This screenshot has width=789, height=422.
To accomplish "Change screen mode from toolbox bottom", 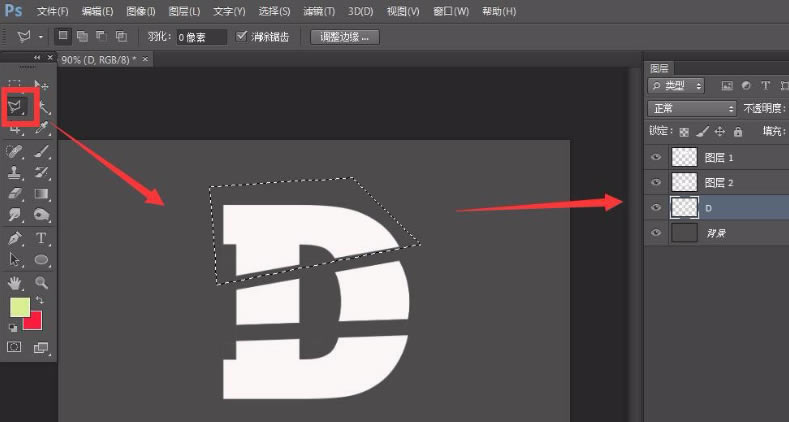I will pos(41,347).
